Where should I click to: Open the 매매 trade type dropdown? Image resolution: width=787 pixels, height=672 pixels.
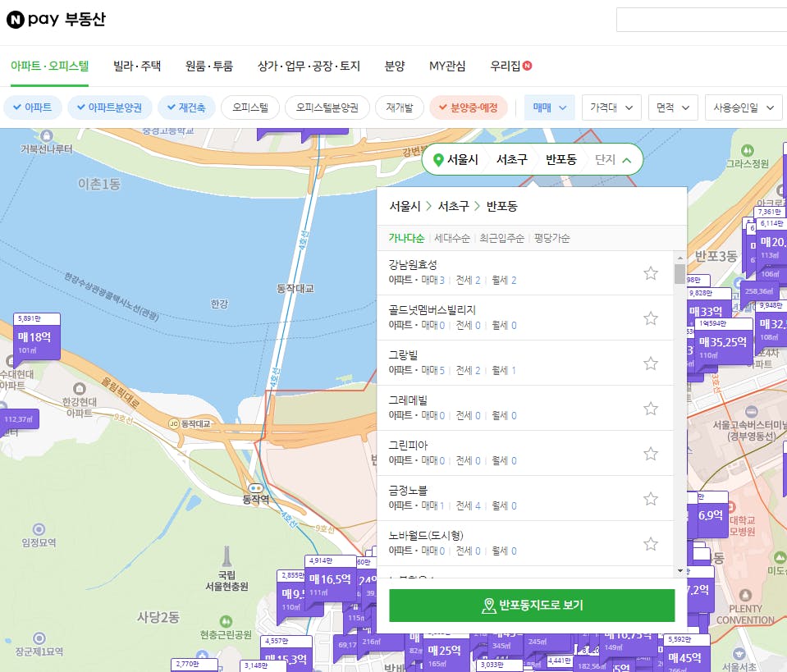point(550,107)
